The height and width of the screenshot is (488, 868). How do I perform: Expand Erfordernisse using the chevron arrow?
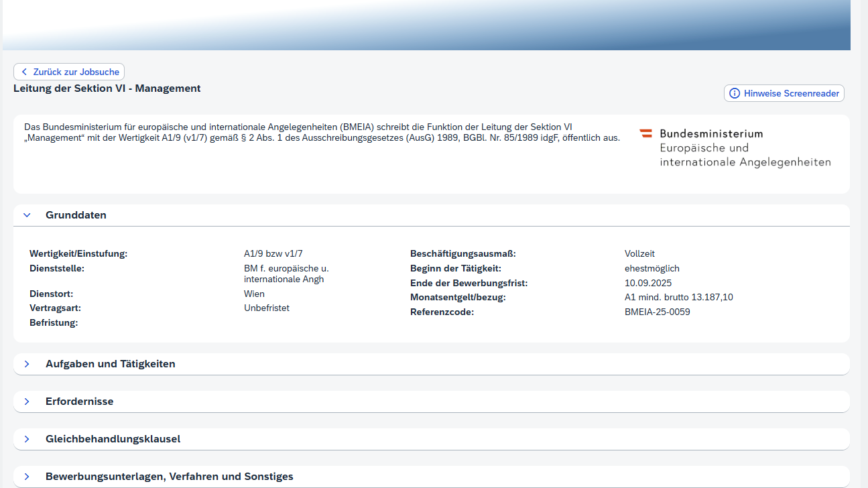click(27, 402)
